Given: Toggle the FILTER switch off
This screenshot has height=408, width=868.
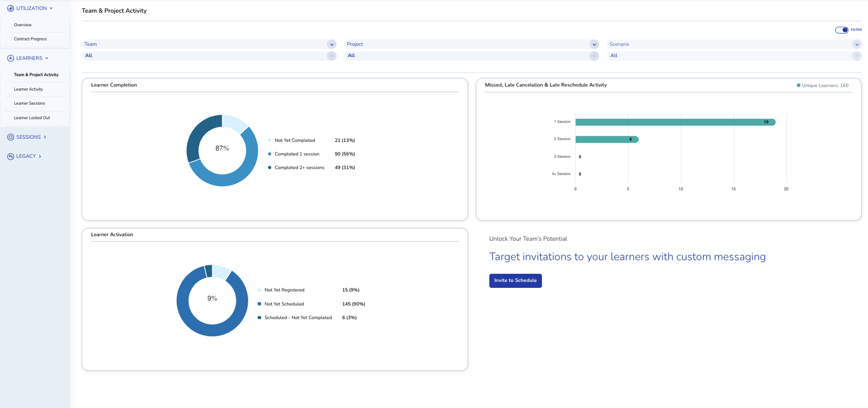Looking at the screenshot, I should point(842,30).
